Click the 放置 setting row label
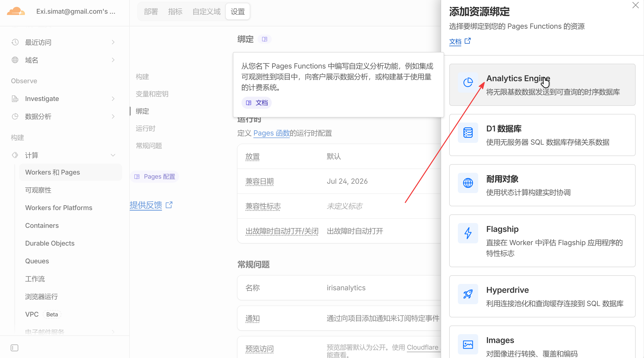The height and width of the screenshot is (358, 644). tap(252, 156)
